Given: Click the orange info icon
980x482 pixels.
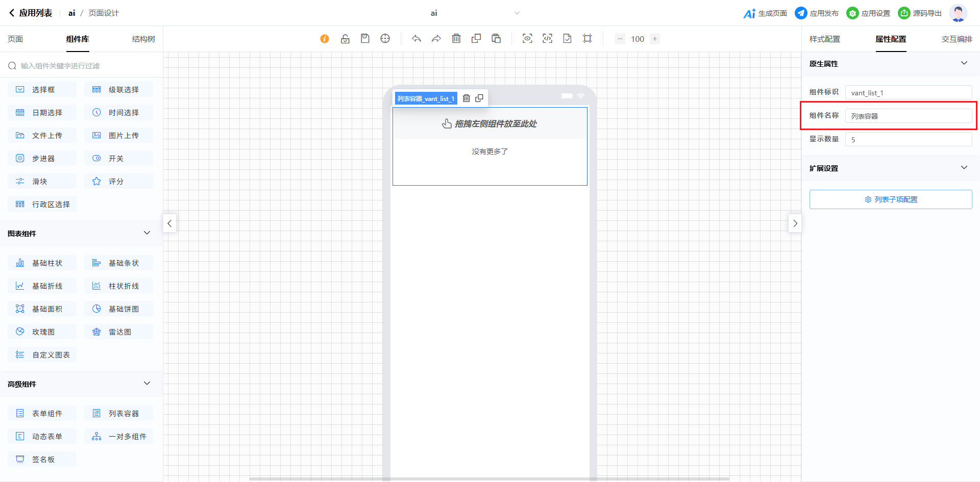Looking at the screenshot, I should 325,39.
